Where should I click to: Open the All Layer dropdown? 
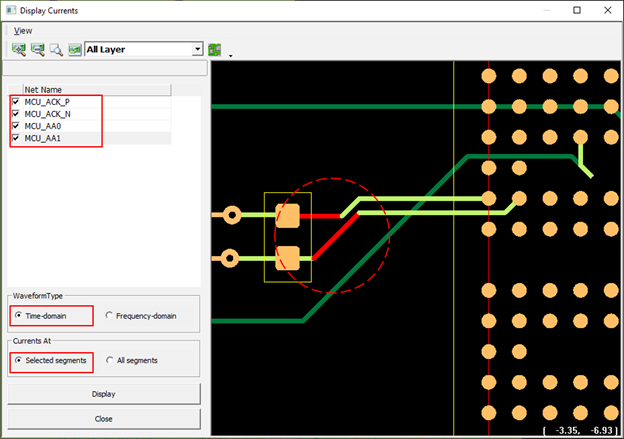197,48
